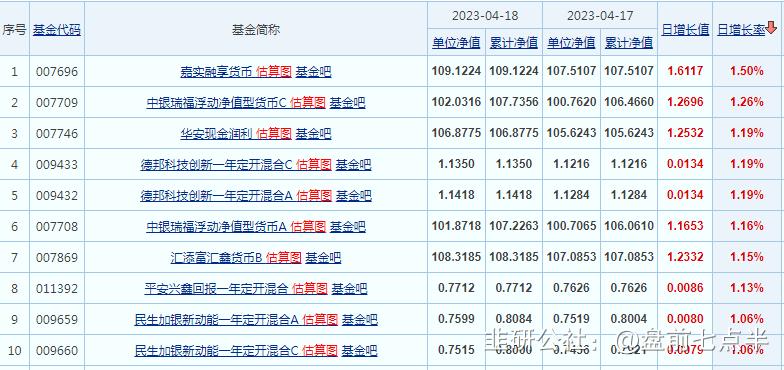Open fund 民生加银新动能一年定开混合A
The height and width of the screenshot is (370, 784).
[x=216, y=320]
